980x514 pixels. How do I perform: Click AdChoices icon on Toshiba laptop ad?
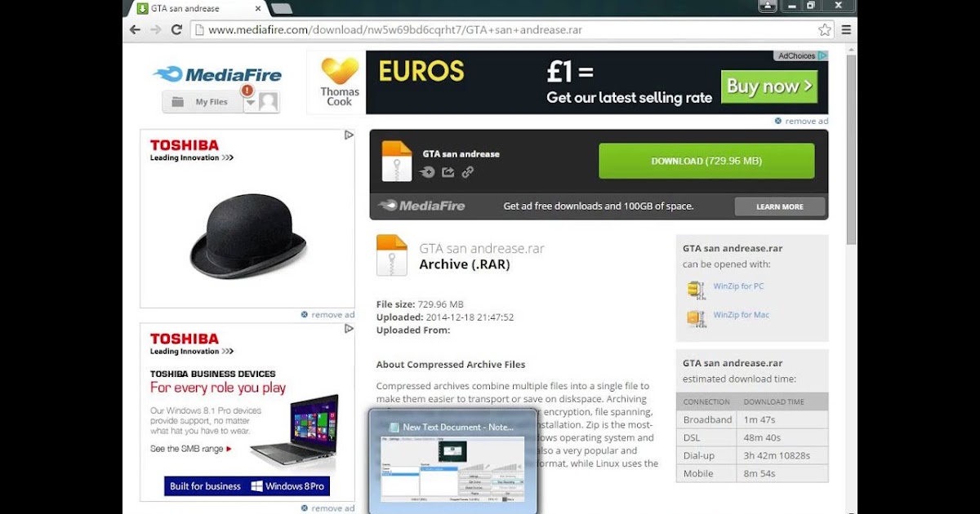tap(349, 329)
